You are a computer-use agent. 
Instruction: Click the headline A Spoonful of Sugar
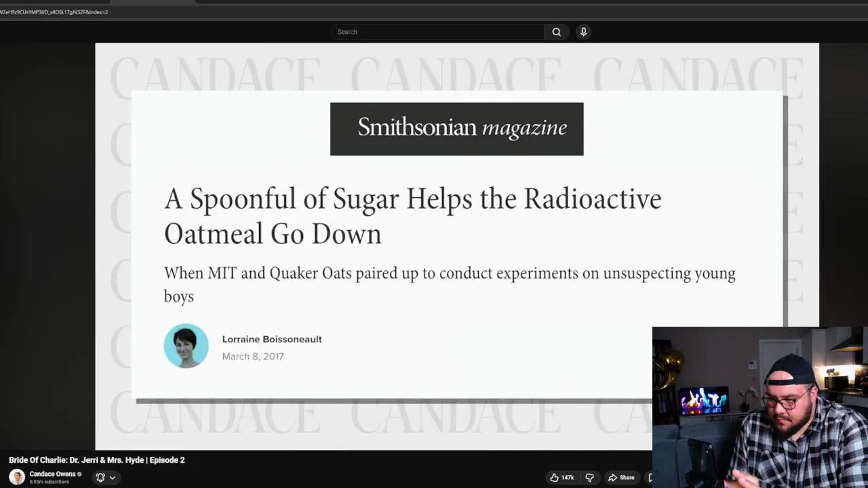click(x=412, y=216)
